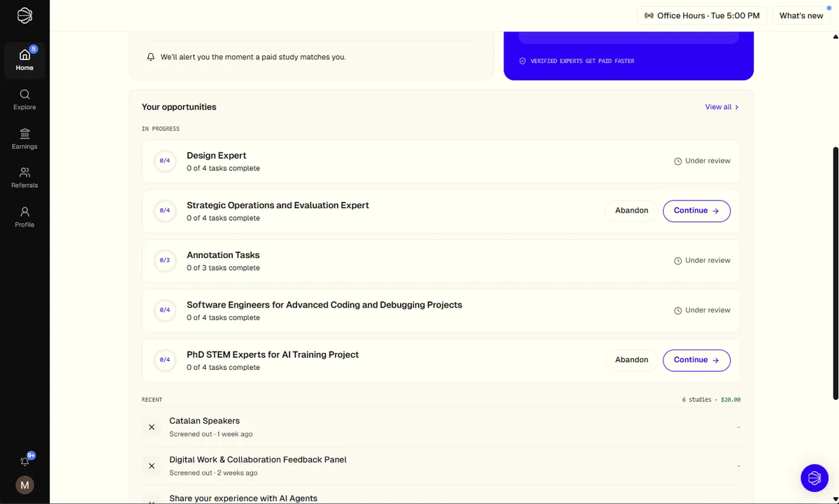Click the Your opportunities heading
The width and height of the screenshot is (839, 504).
click(179, 107)
